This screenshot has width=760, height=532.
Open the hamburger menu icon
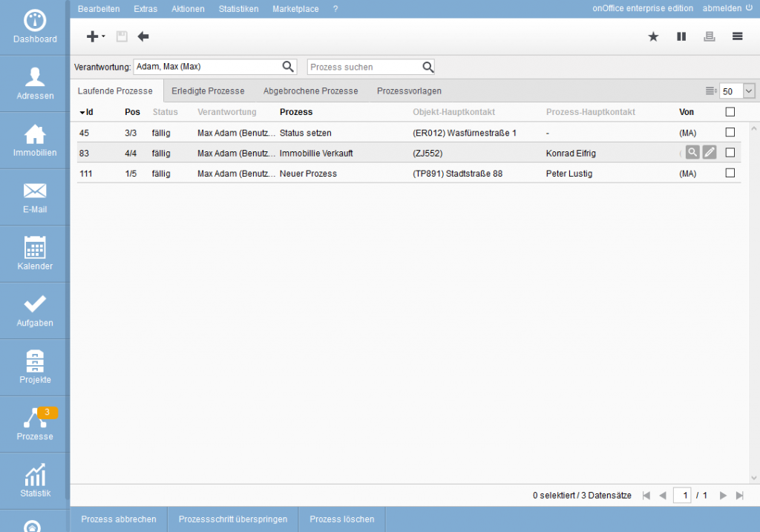(x=737, y=36)
